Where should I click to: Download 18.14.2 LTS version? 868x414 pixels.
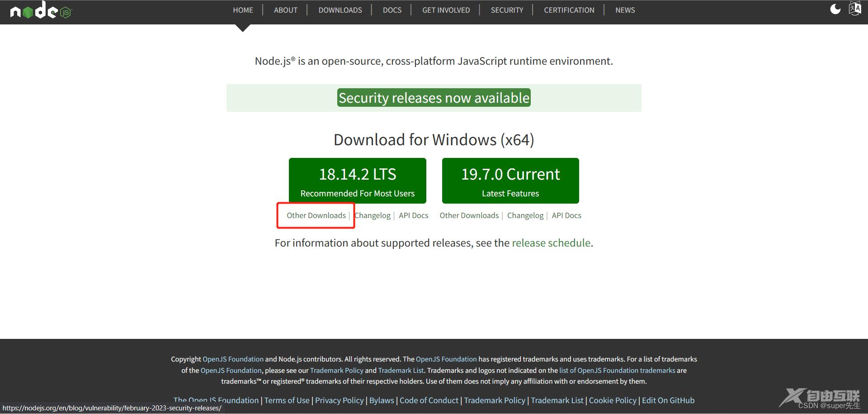[x=357, y=181]
